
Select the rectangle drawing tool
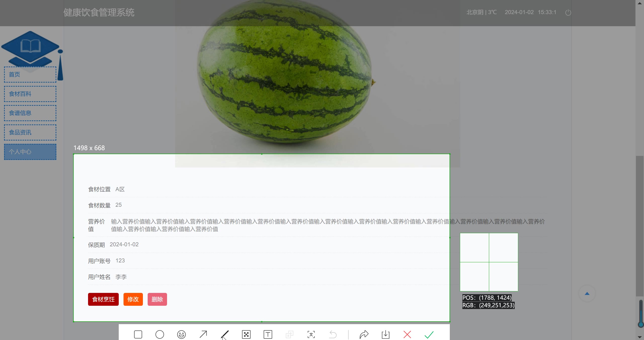point(138,334)
